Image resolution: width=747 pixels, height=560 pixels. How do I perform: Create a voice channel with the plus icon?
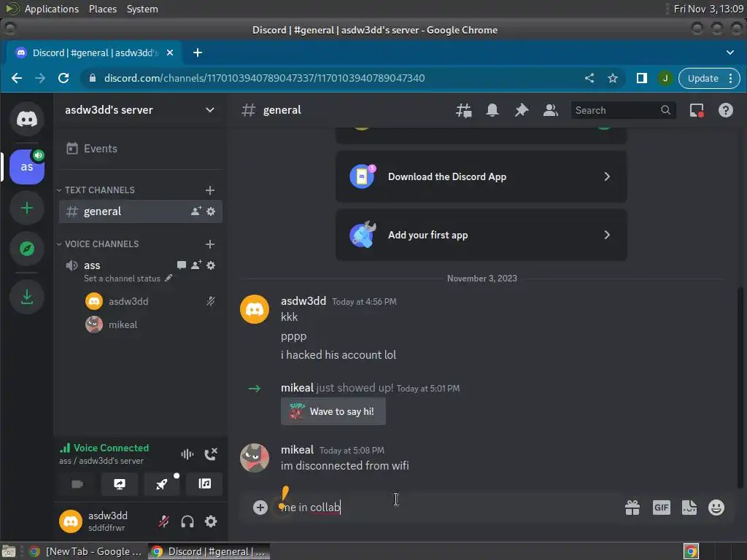(x=209, y=244)
